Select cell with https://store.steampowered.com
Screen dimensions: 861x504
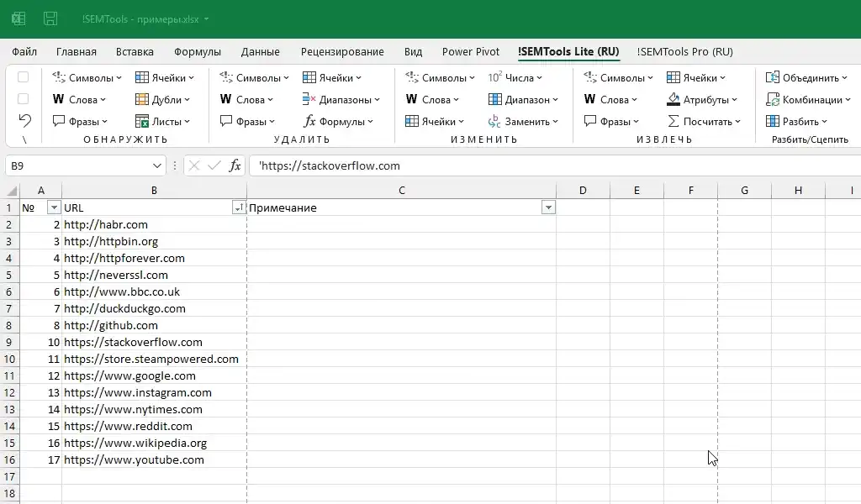155,359
